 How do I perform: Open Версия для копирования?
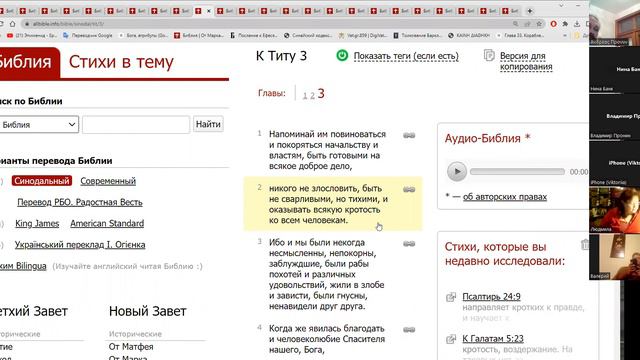point(526,61)
